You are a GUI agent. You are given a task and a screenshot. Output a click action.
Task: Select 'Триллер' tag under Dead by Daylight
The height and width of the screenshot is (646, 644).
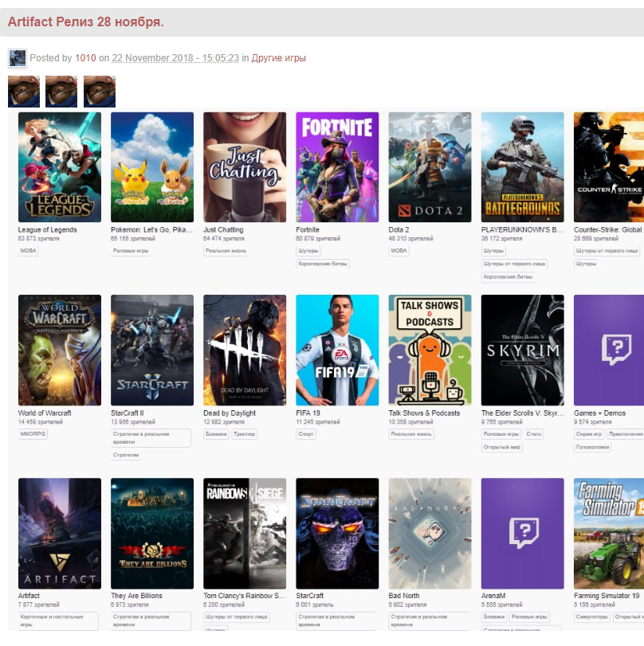[244, 434]
